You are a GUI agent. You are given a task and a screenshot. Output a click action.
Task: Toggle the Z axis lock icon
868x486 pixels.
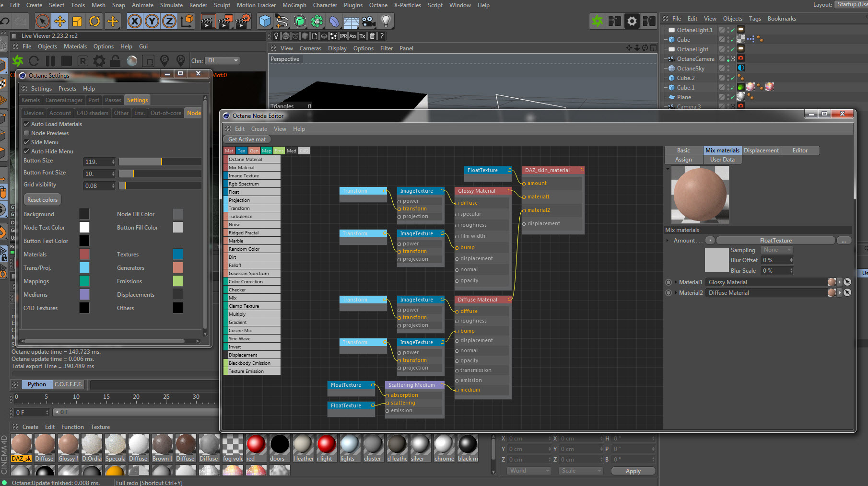coord(169,21)
